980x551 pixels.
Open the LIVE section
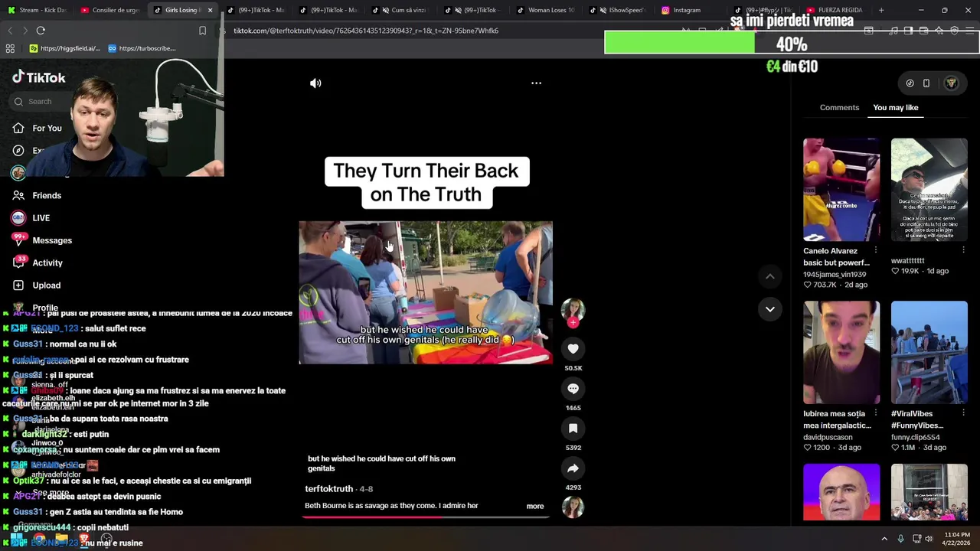(32, 218)
